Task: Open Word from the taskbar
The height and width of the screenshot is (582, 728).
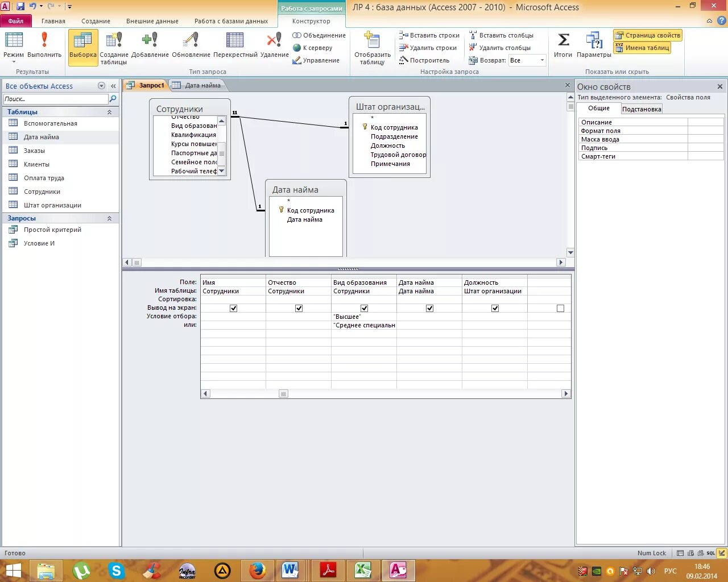Action: 289,570
